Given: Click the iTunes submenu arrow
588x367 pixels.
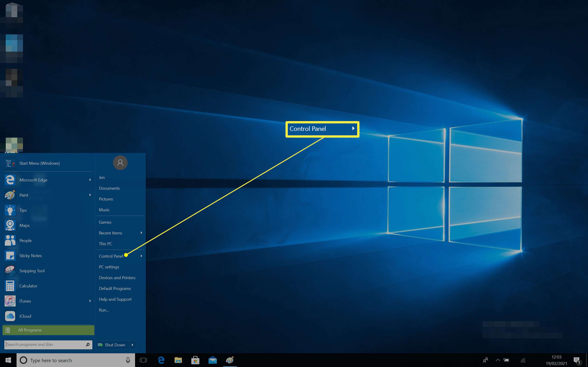Looking at the screenshot, I should click(89, 301).
